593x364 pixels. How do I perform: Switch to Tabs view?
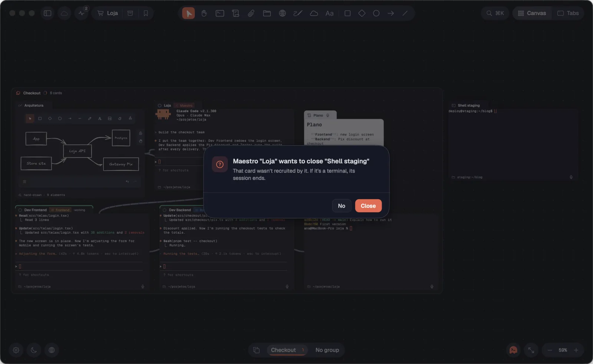click(x=568, y=13)
